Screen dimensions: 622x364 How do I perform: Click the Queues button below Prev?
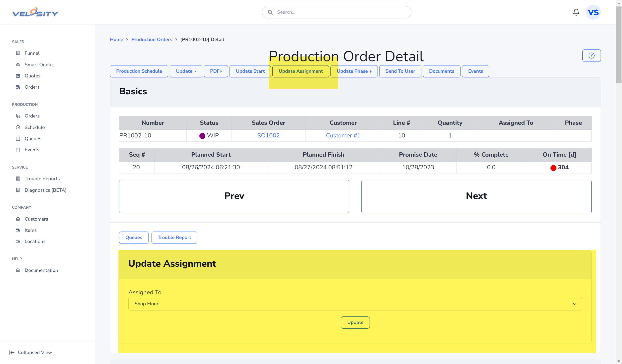click(134, 238)
